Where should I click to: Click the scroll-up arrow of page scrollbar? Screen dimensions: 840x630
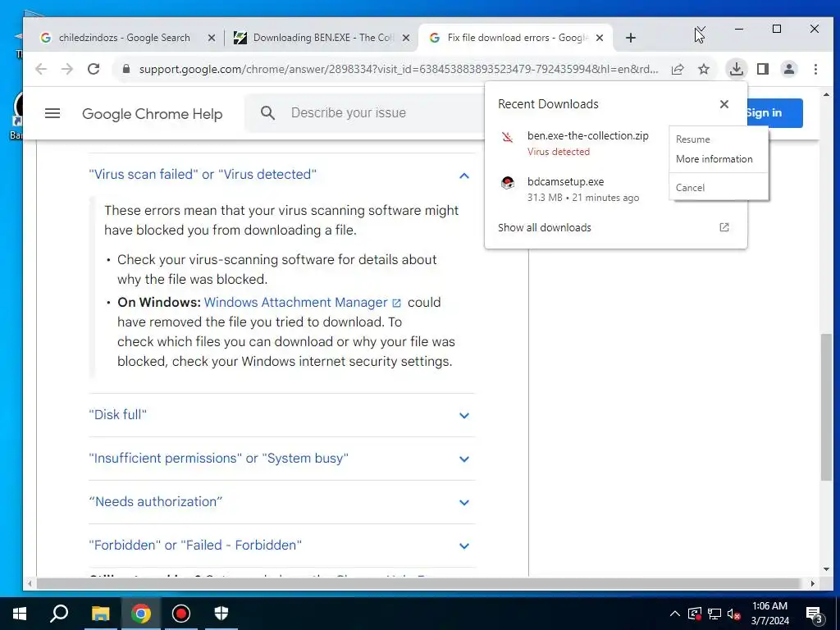click(826, 94)
